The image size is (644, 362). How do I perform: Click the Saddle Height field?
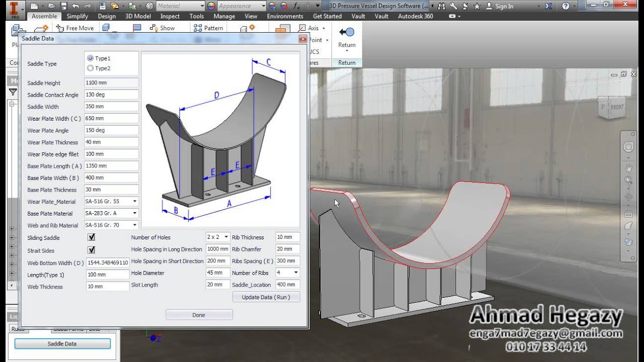pyautogui.click(x=111, y=82)
